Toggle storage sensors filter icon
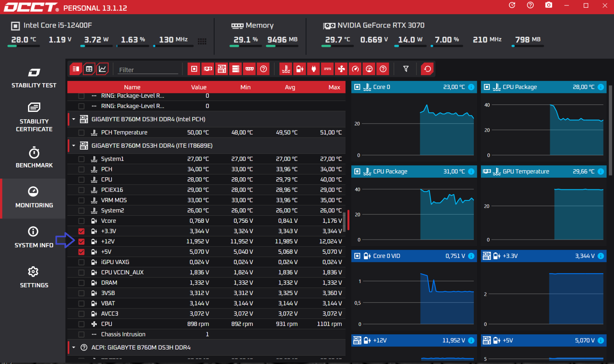 pyautogui.click(x=236, y=69)
